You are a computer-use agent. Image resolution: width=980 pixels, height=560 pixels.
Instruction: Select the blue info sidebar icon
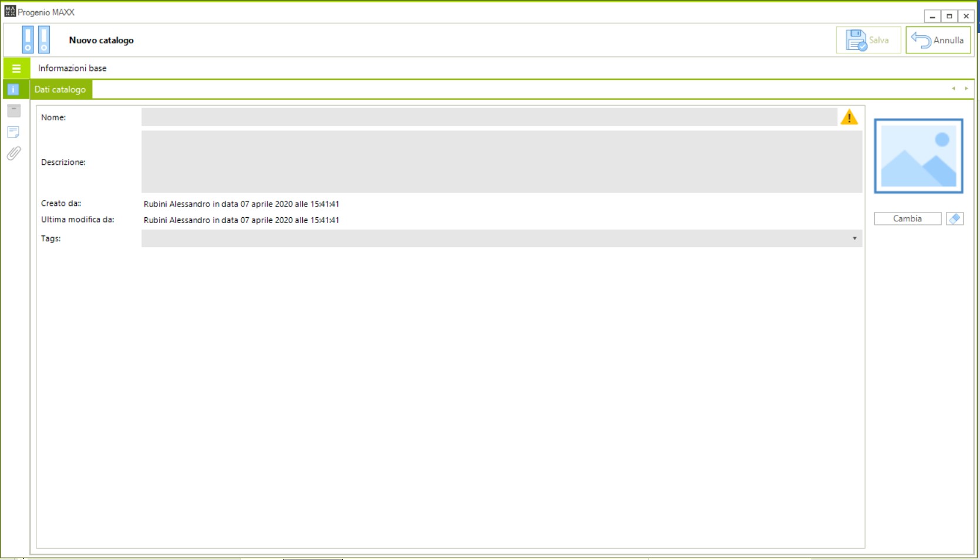click(x=13, y=89)
